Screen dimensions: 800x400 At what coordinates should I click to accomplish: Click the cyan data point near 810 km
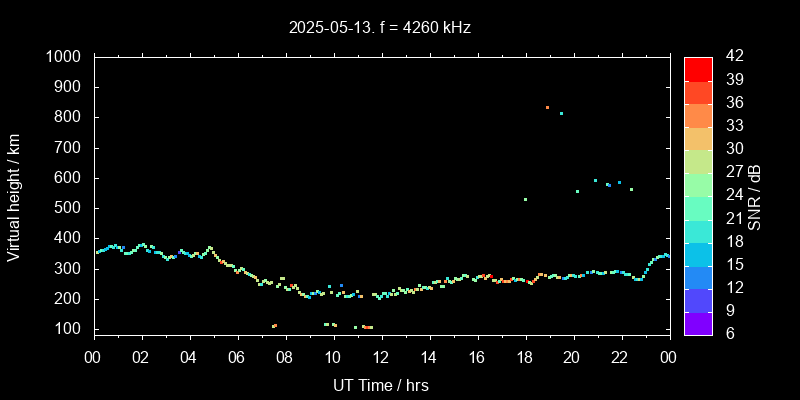[561, 113]
